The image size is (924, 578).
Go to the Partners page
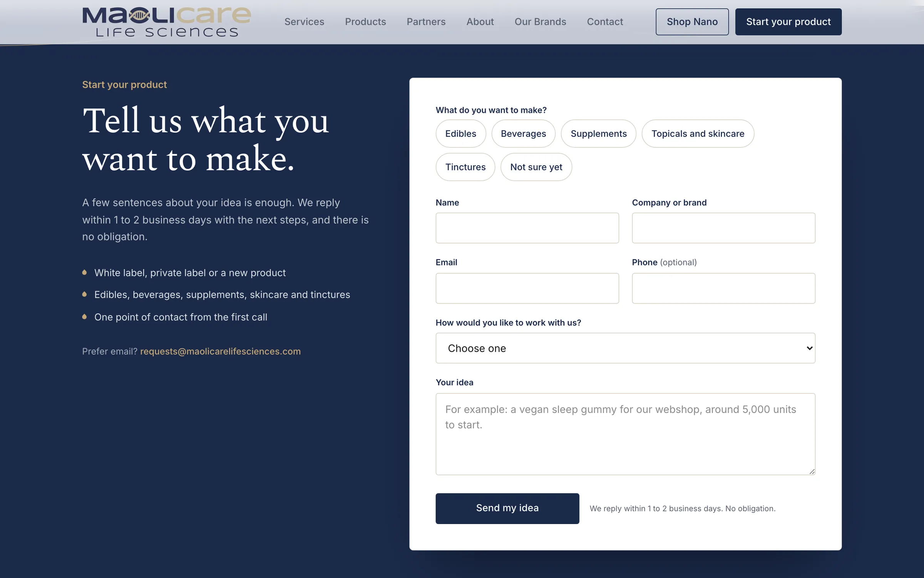click(x=426, y=22)
